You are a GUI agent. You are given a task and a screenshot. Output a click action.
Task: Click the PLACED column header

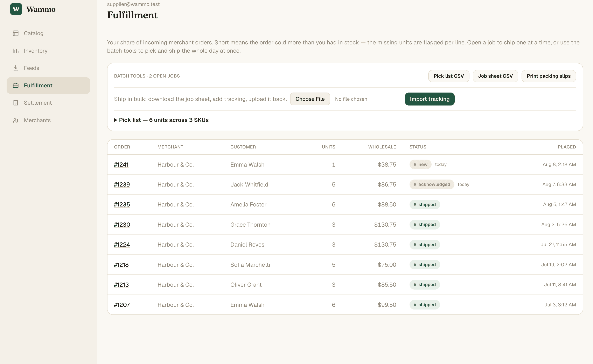(567, 147)
